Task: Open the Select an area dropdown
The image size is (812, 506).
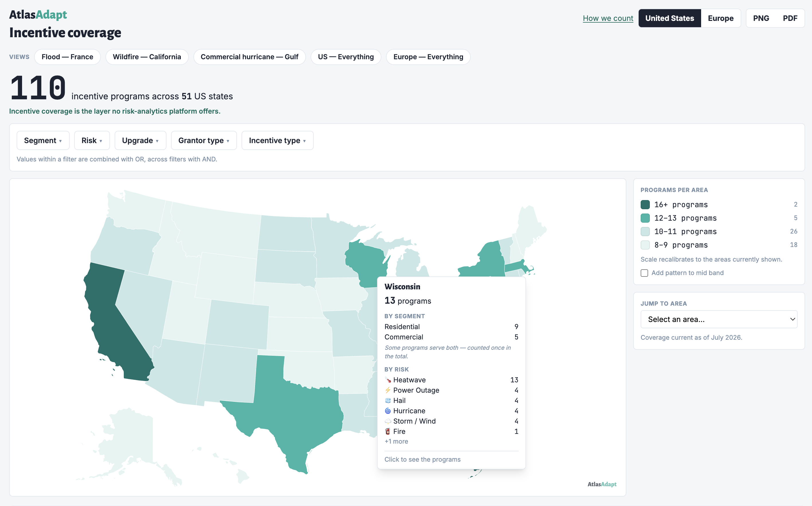Action: point(719,319)
